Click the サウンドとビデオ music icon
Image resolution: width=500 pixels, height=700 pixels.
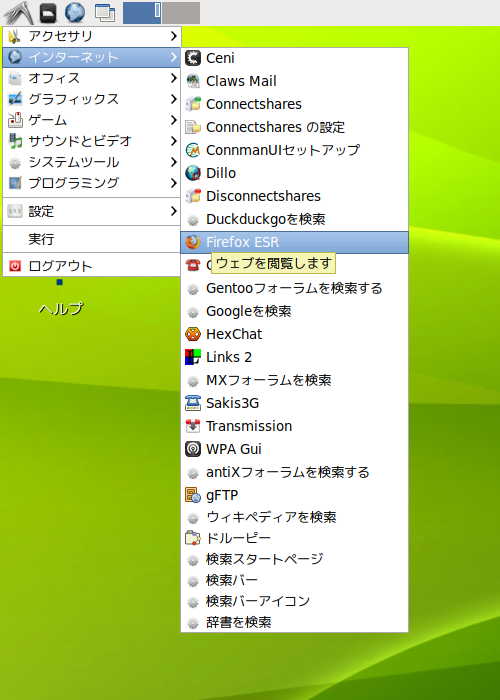click(15, 141)
